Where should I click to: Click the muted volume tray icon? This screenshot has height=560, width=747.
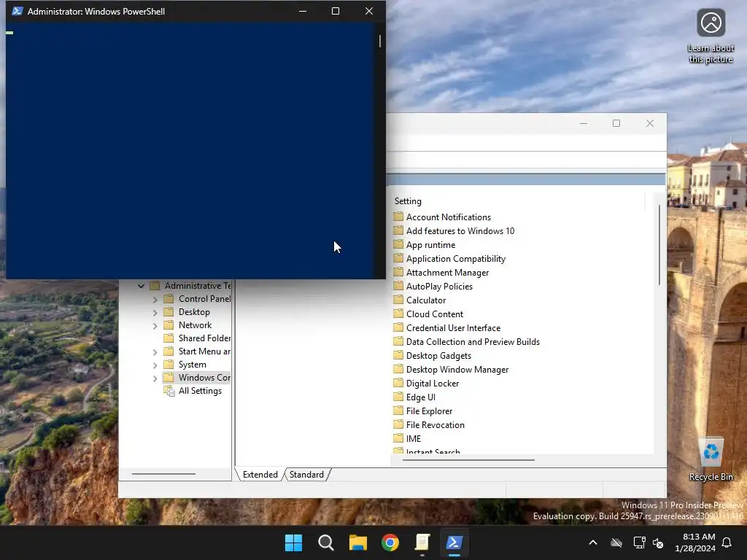658,542
